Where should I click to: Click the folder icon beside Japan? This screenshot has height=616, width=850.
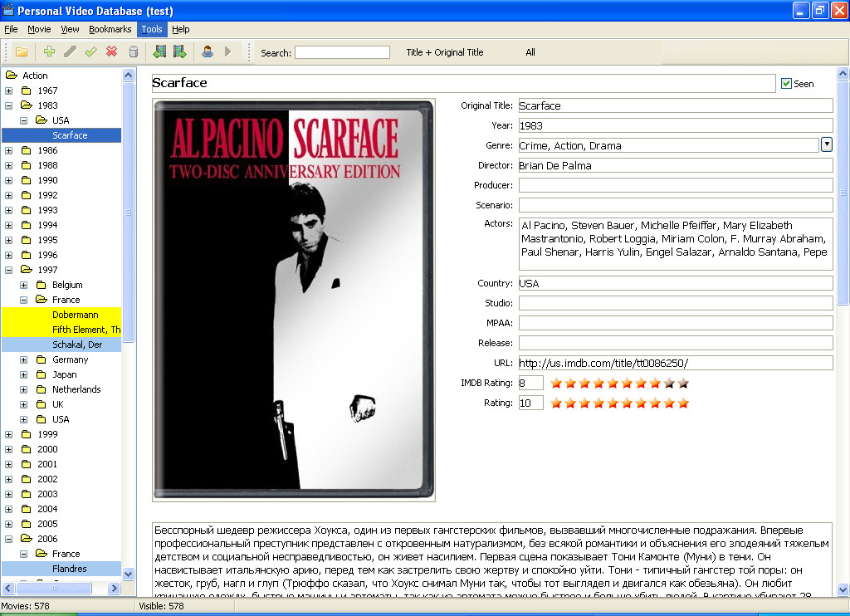[x=42, y=374]
